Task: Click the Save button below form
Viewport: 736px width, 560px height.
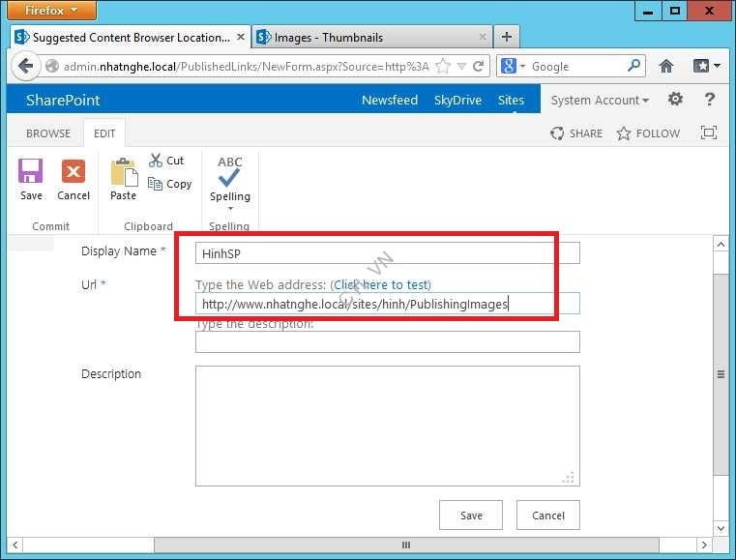Action: tap(471, 516)
